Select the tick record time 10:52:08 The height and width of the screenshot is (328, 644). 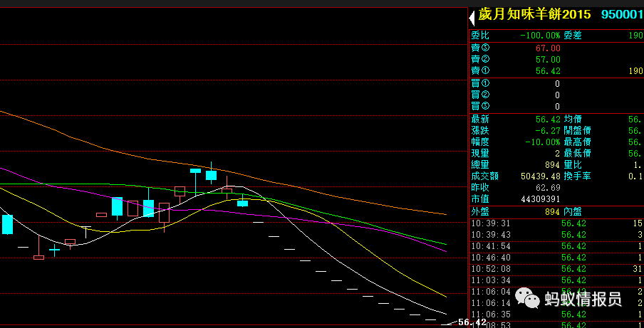coord(491,270)
